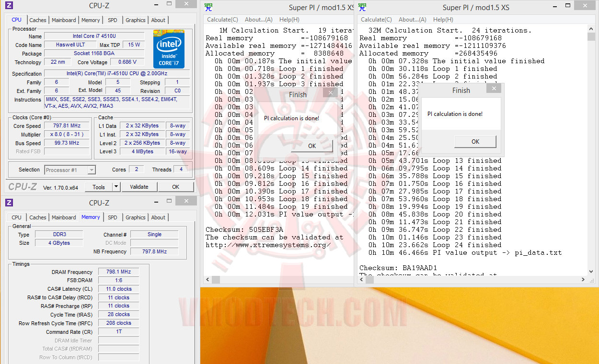Click the NB Frequency value 797.8 MHz
Image resolution: width=599 pixels, height=364 pixels.
click(x=154, y=251)
